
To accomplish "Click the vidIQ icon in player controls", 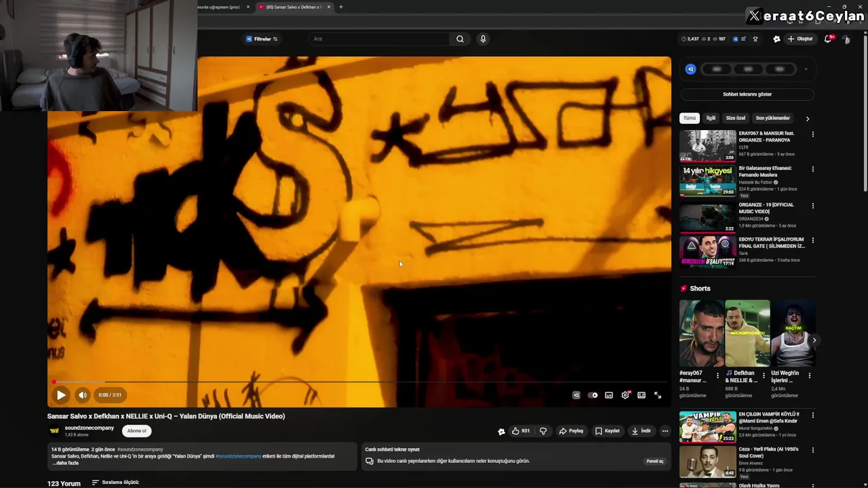I will point(576,395).
